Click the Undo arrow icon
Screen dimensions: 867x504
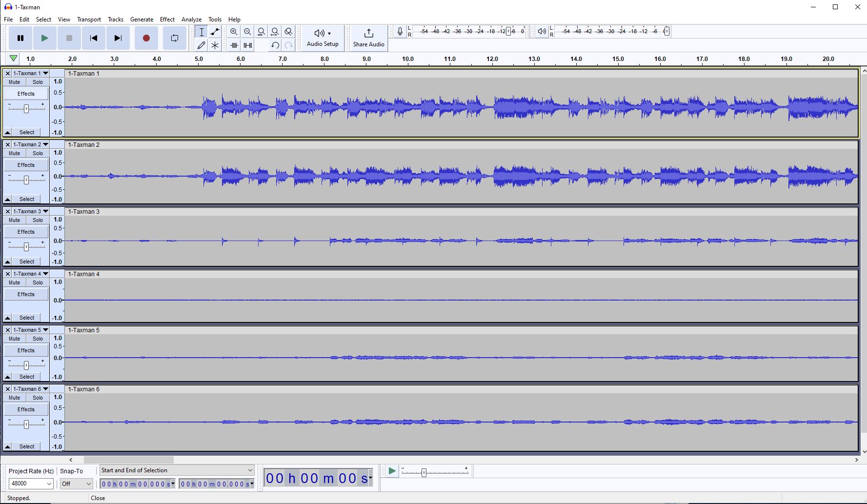(x=275, y=45)
